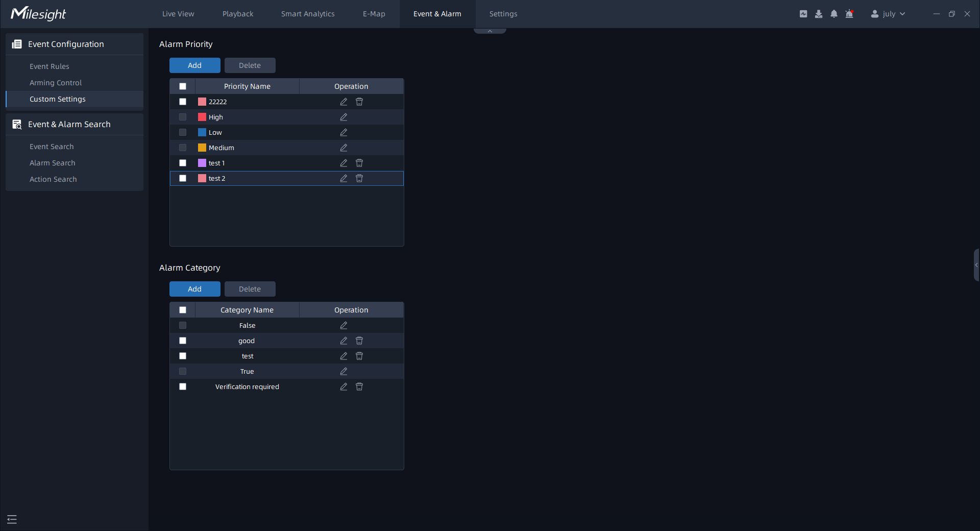980x531 pixels.
Task: Edit the 'High' priority entry
Action: pyautogui.click(x=344, y=117)
